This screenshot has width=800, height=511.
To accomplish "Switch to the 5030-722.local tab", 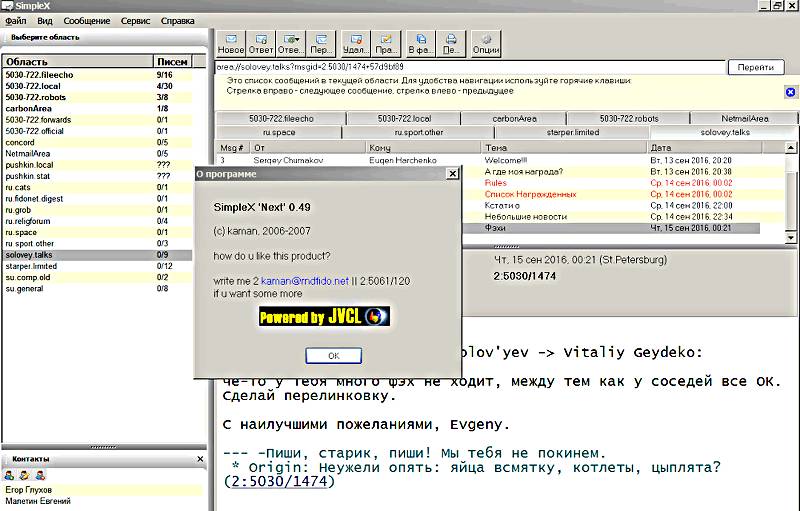I will (404, 118).
